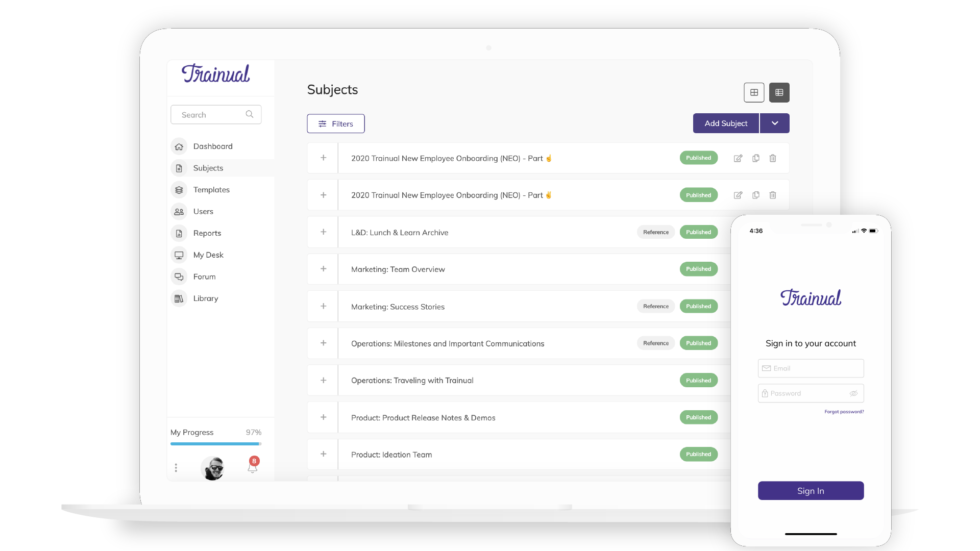Click the Forgot password link

click(x=844, y=412)
